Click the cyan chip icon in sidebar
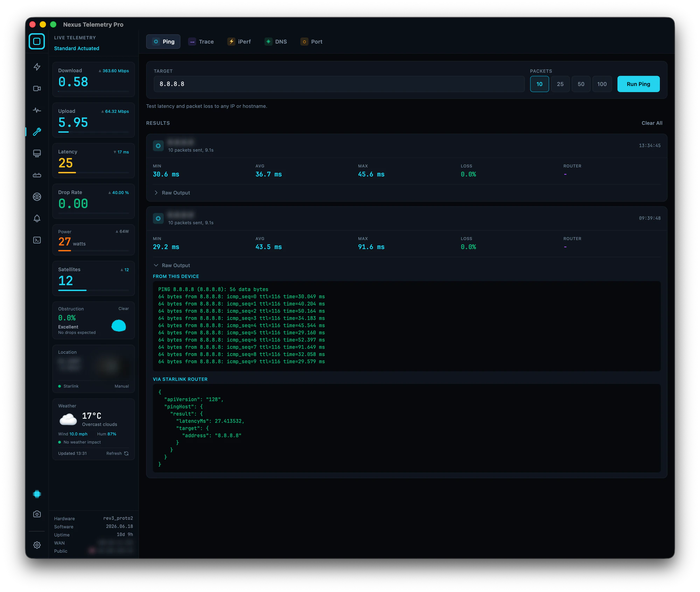The image size is (700, 592). [x=37, y=494]
